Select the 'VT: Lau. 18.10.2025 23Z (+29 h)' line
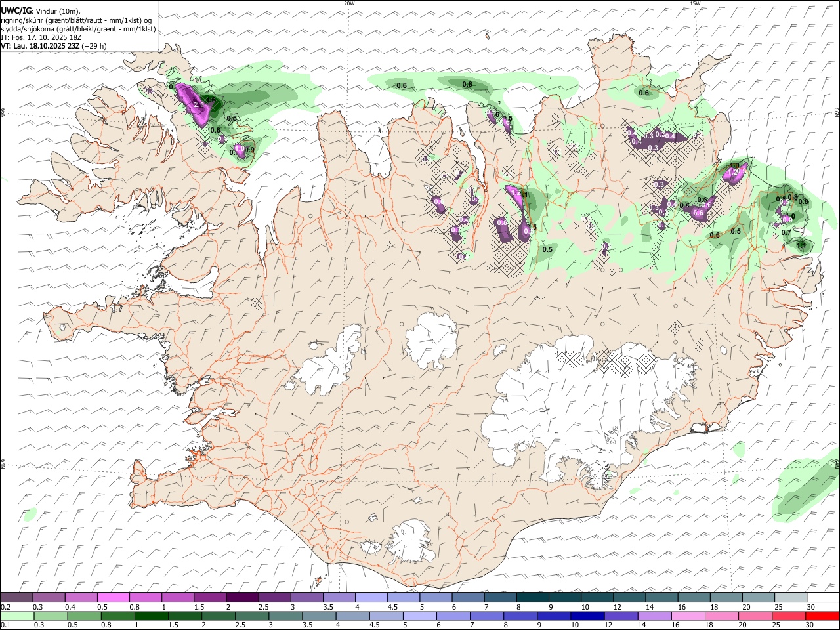The height and width of the screenshot is (630, 840). (53, 46)
